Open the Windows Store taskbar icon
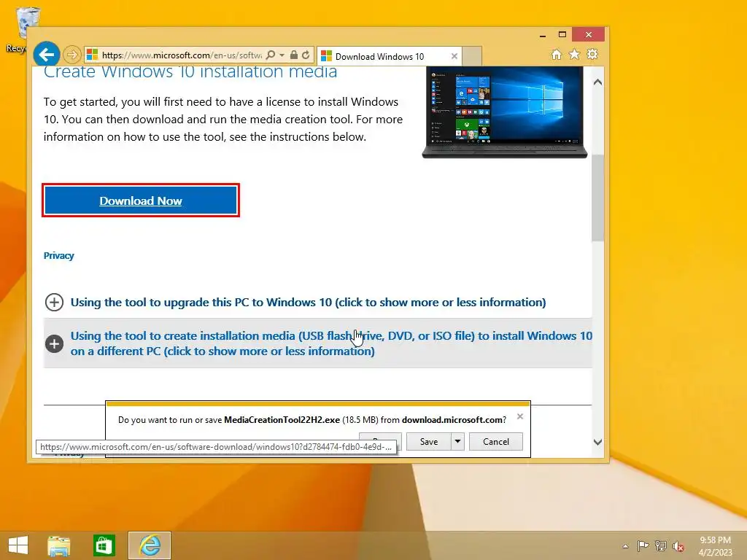The height and width of the screenshot is (560, 747). [104, 545]
